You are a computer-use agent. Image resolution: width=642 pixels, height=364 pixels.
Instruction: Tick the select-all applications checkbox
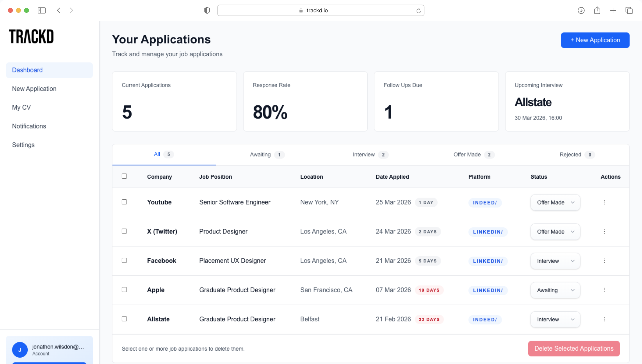[x=124, y=176]
